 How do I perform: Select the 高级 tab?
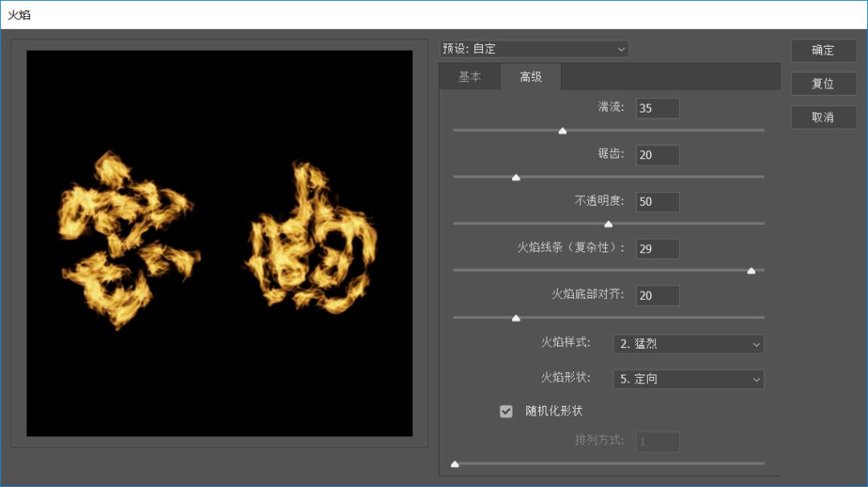[530, 77]
